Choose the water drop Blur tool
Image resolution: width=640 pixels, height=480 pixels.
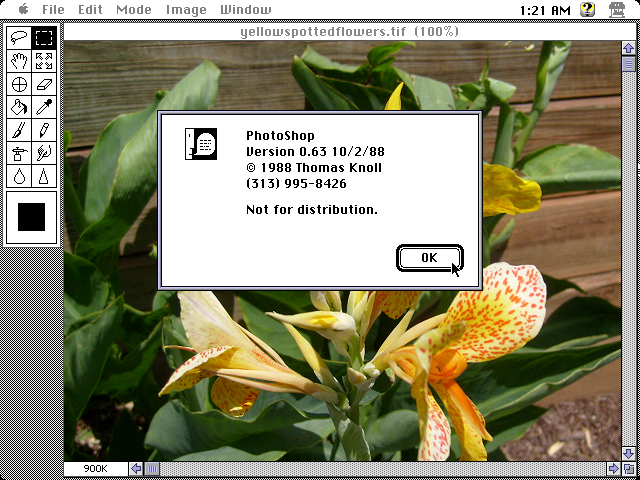(19, 177)
